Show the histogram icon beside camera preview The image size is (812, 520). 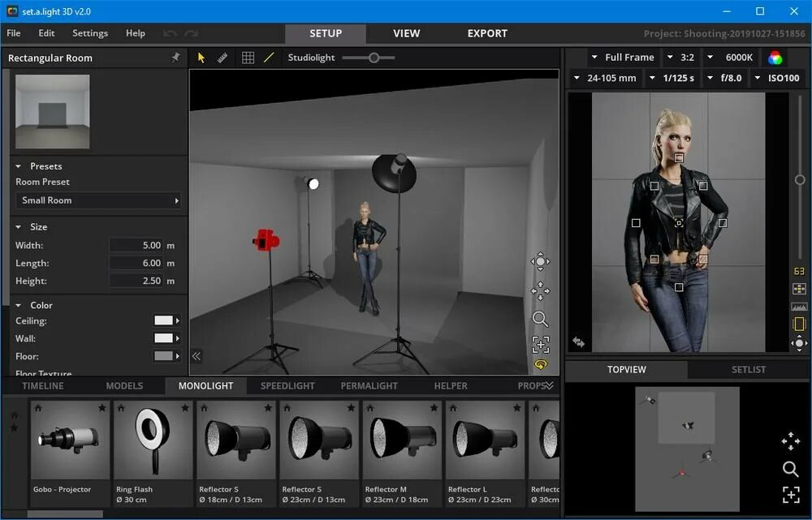click(799, 307)
